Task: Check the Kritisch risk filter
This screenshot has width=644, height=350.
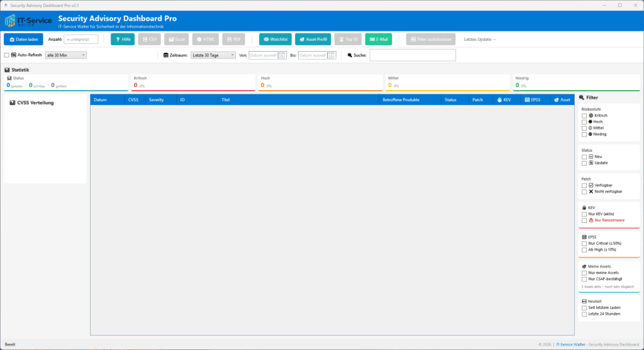Action: coord(584,116)
